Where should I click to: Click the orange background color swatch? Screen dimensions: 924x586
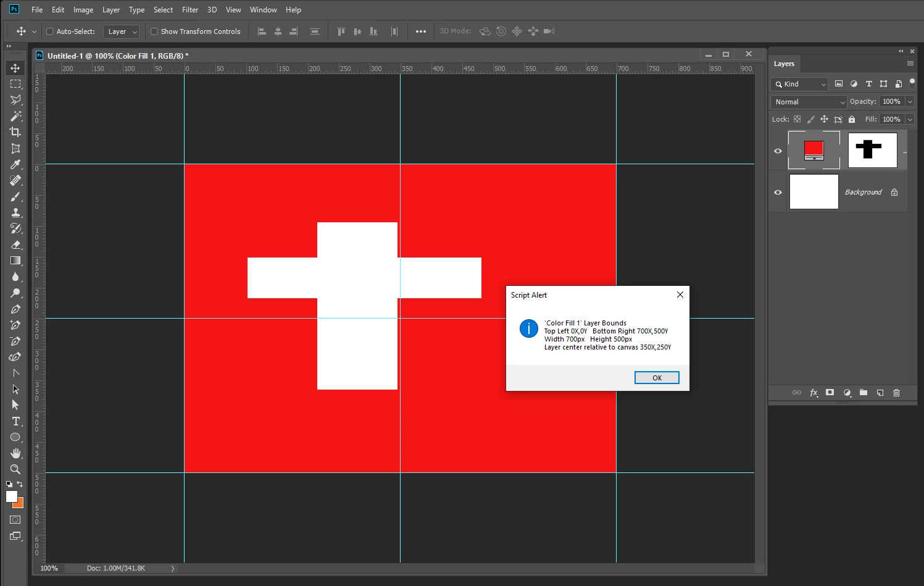(x=20, y=504)
